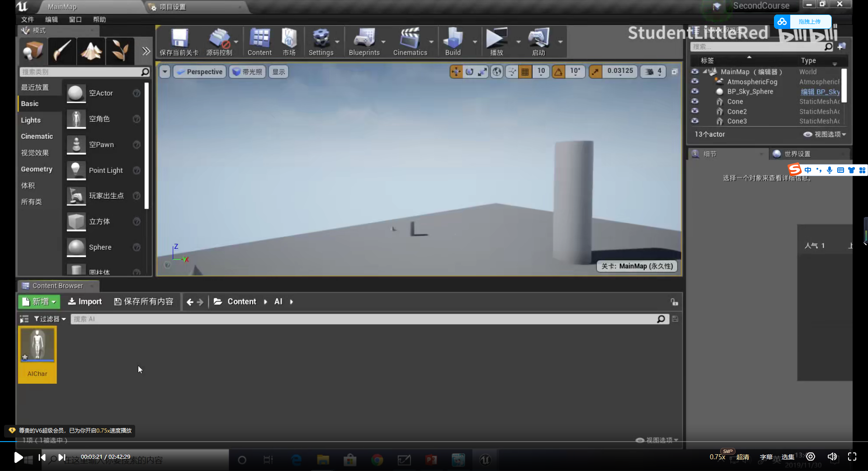
Task: Select the scale transform gizmo icon
Action: click(482, 71)
